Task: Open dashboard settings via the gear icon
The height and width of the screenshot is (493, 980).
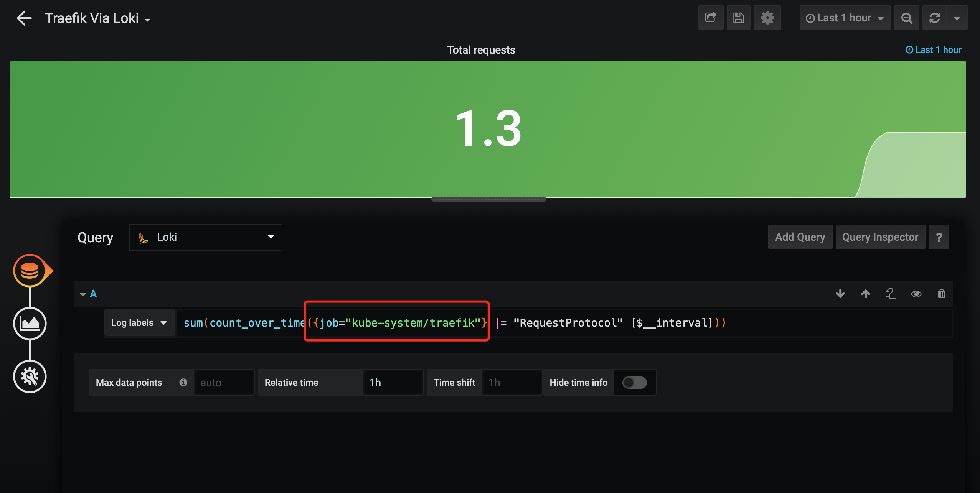Action: tap(767, 18)
